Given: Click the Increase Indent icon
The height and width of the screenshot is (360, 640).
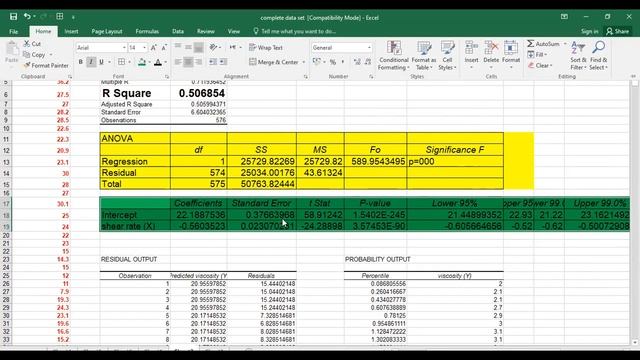Looking at the screenshot, I should (x=223, y=62).
